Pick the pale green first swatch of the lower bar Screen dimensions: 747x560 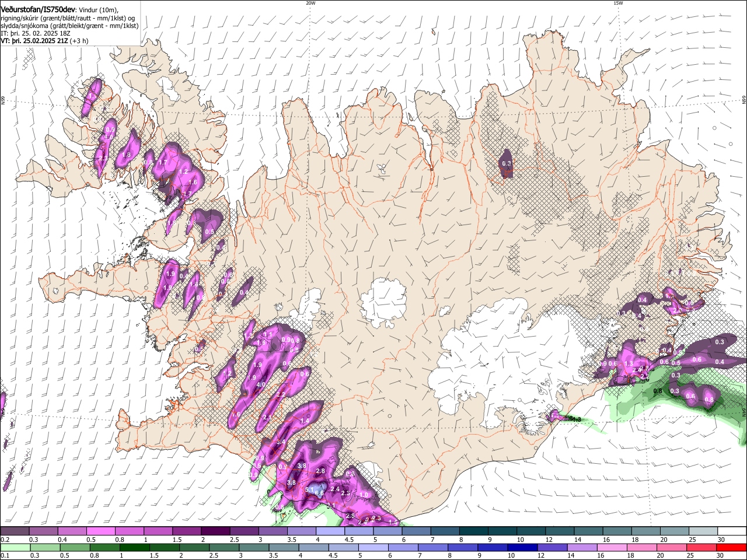(x=14, y=548)
